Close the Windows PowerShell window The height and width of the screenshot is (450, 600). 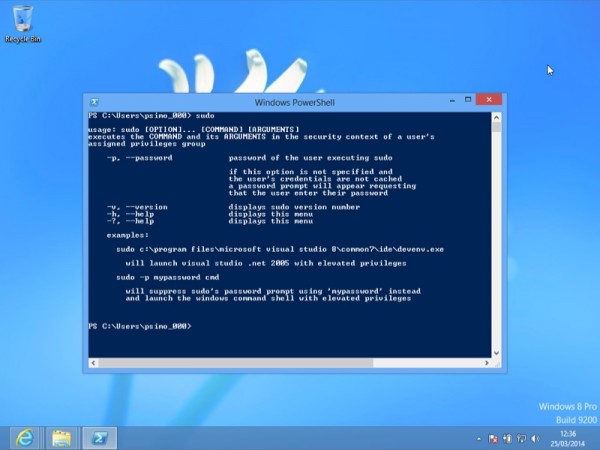489,99
